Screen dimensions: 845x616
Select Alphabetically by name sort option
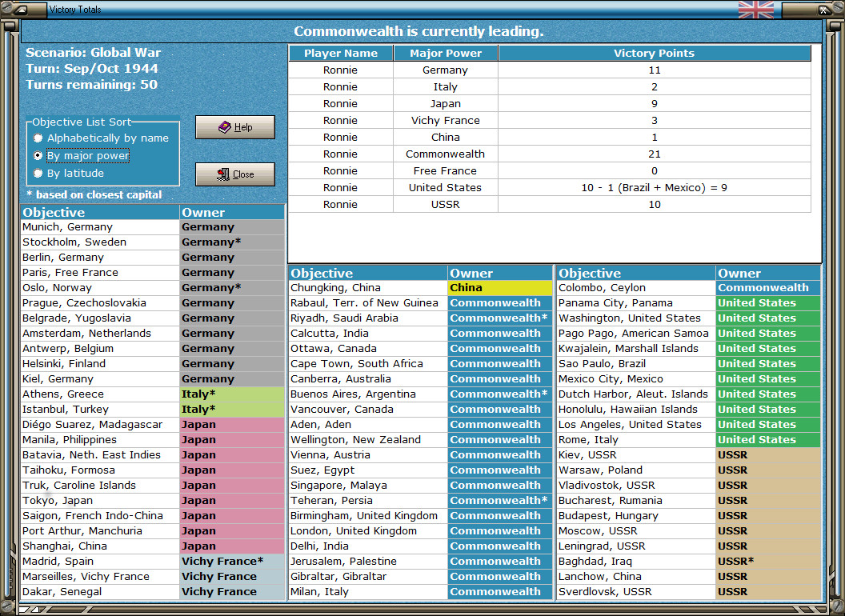coord(102,138)
